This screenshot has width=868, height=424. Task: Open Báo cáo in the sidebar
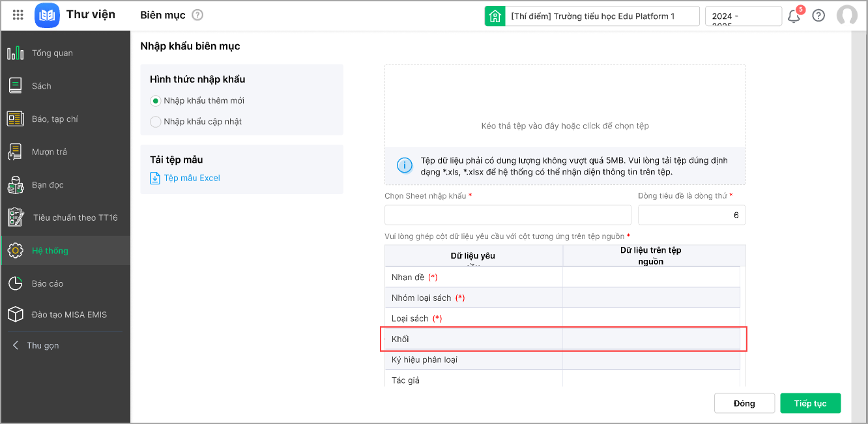47,284
